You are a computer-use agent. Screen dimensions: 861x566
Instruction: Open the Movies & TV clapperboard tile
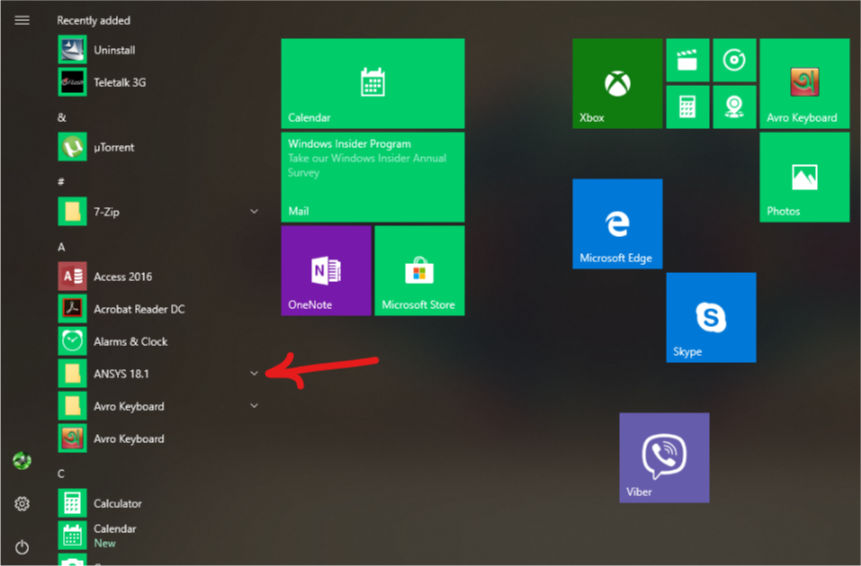click(x=687, y=60)
